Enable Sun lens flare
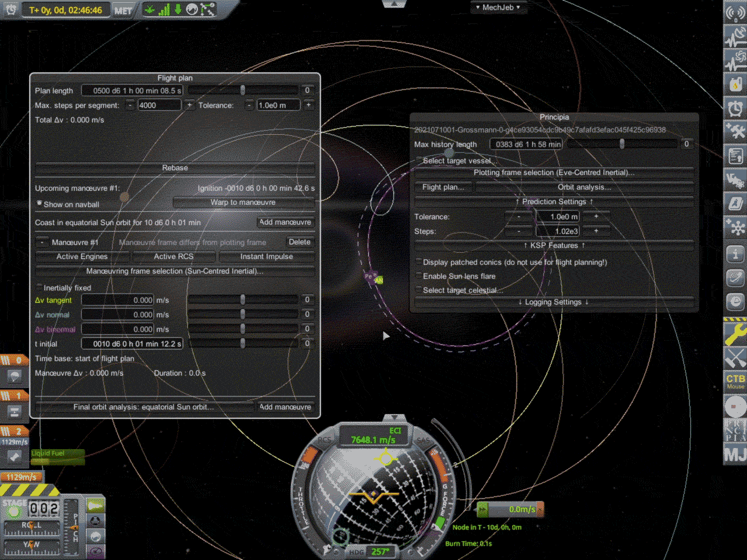Viewport: 747px width, 560px height. pos(418,276)
